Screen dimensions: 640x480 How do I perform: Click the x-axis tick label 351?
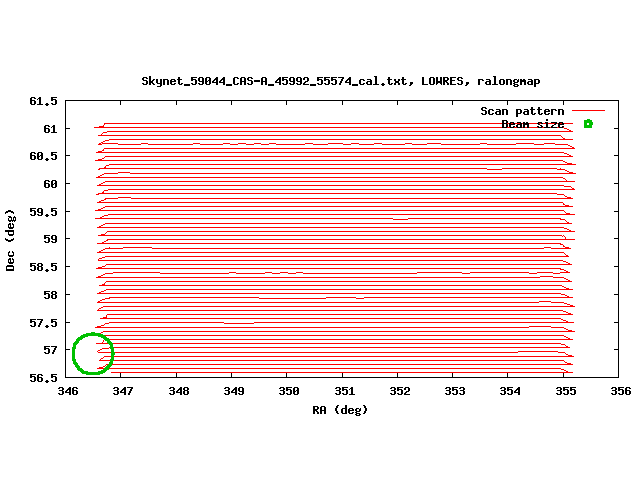(x=345, y=391)
